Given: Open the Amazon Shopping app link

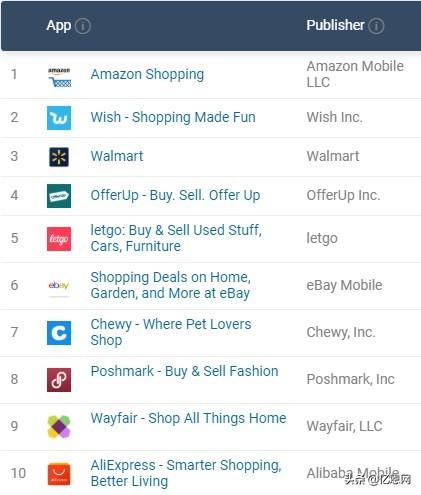Looking at the screenshot, I should click(147, 74).
